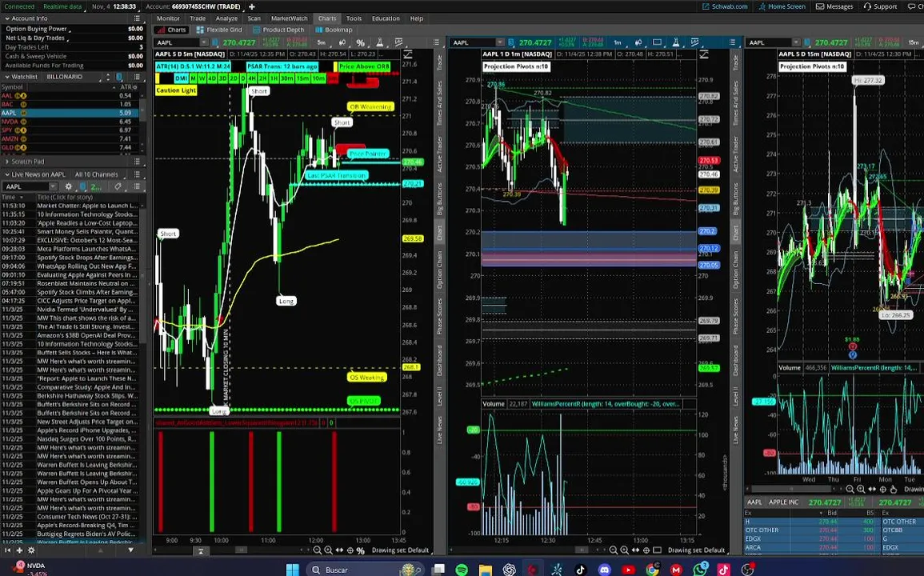Open studies flask icon on 1m chart
Screen dimensions: 924x576
(676, 42)
